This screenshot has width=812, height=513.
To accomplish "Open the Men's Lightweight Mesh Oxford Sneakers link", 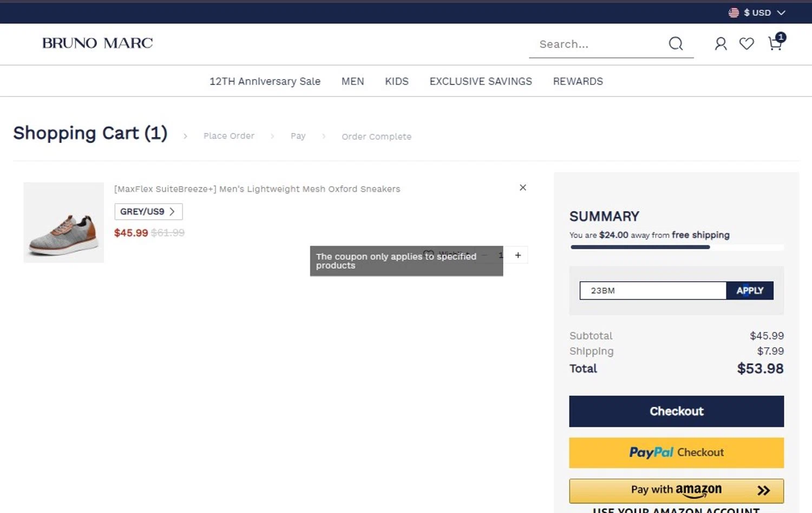I will 257,189.
